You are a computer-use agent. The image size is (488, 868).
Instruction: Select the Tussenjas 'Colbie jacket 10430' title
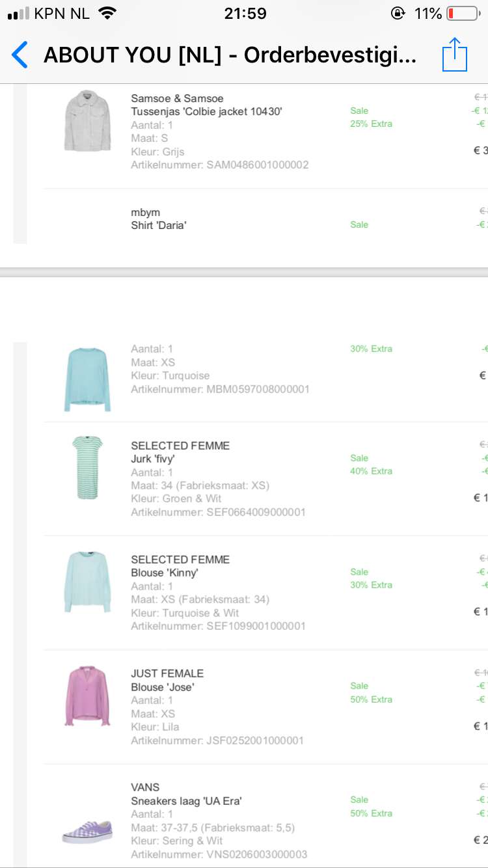207,111
